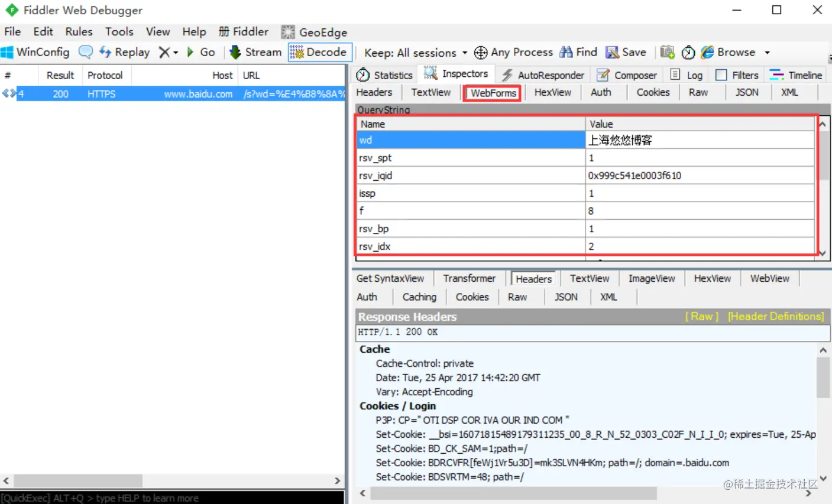Open the [Header Definitions] link
Screen dimensions: 832x504
[776, 317]
